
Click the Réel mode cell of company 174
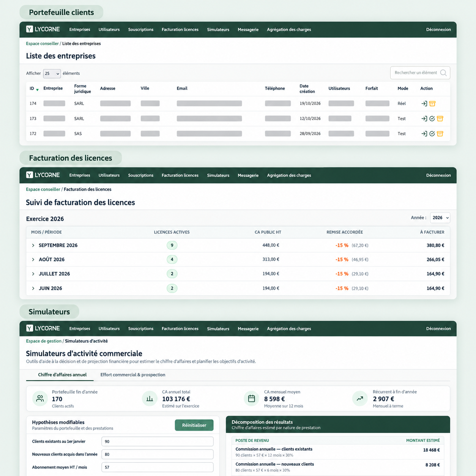(402, 104)
